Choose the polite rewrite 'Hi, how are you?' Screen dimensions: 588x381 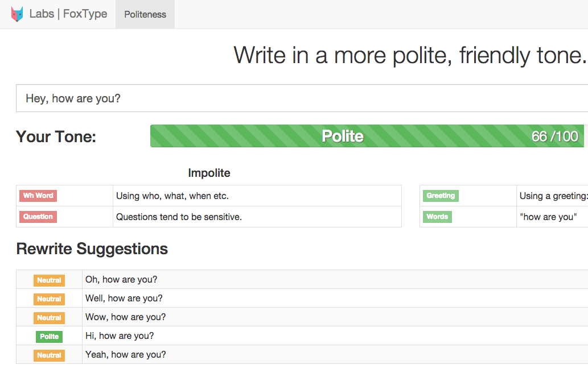[x=120, y=336]
